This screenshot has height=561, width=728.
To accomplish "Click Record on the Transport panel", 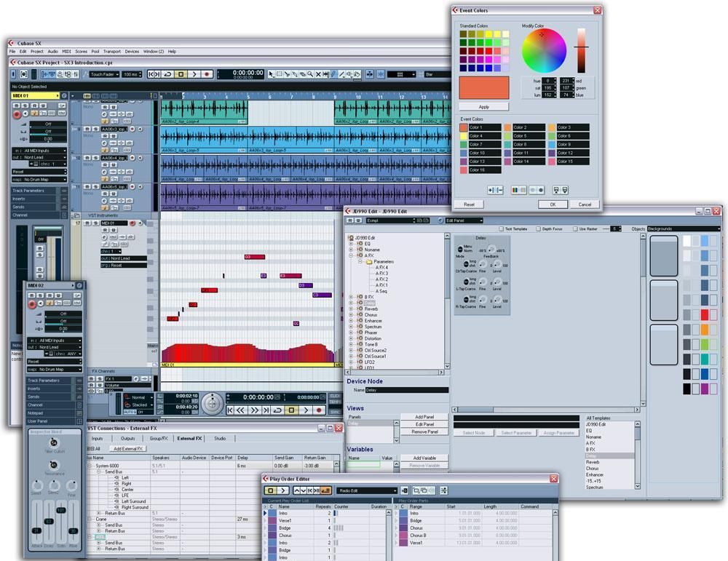I will pyautogui.click(x=319, y=410).
